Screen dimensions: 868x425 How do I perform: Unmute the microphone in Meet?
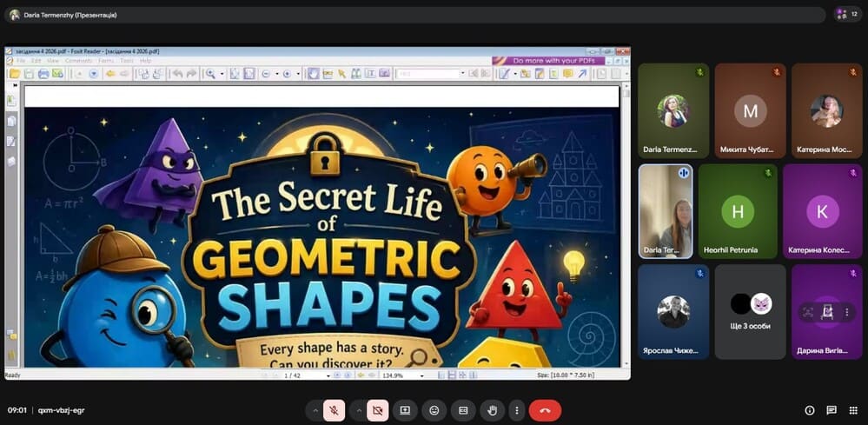point(334,410)
